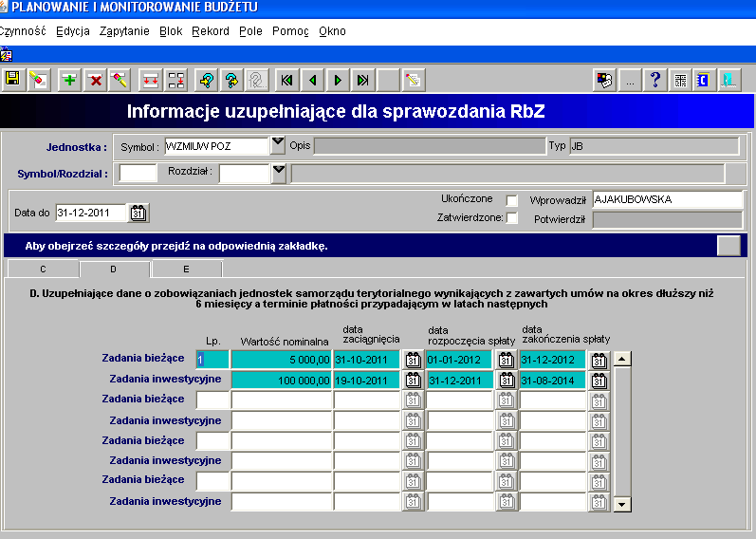Select tab D

point(114,269)
